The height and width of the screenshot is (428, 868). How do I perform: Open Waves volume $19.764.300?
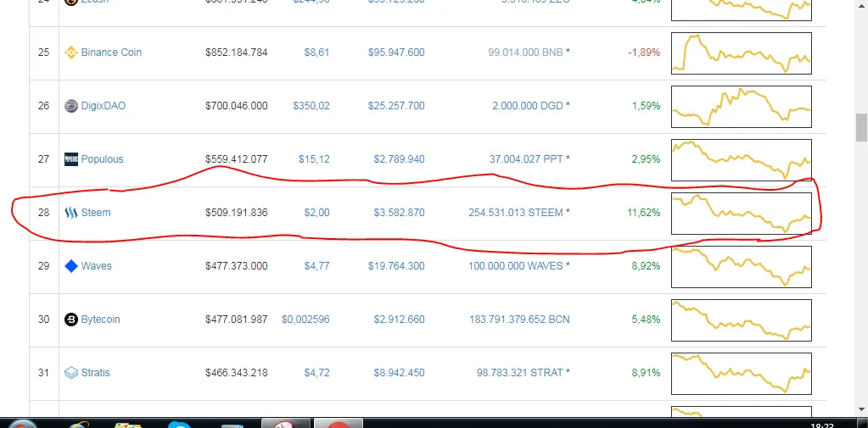click(396, 266)
